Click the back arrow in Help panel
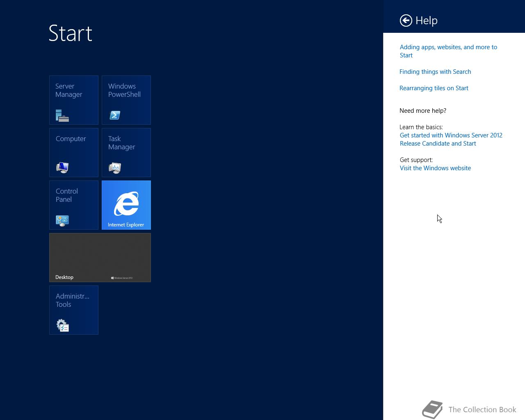The width and height of the screenshot is (525, 420). 406,21
